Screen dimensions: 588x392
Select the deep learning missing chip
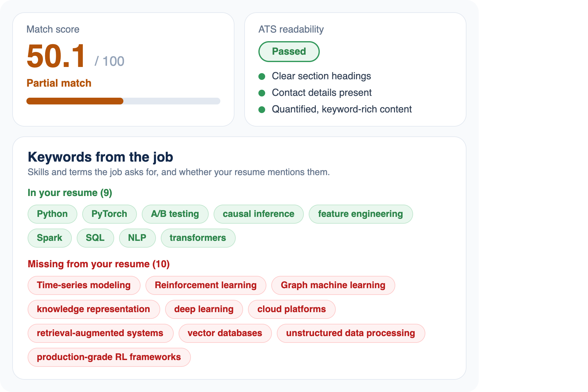pos(204,309)
